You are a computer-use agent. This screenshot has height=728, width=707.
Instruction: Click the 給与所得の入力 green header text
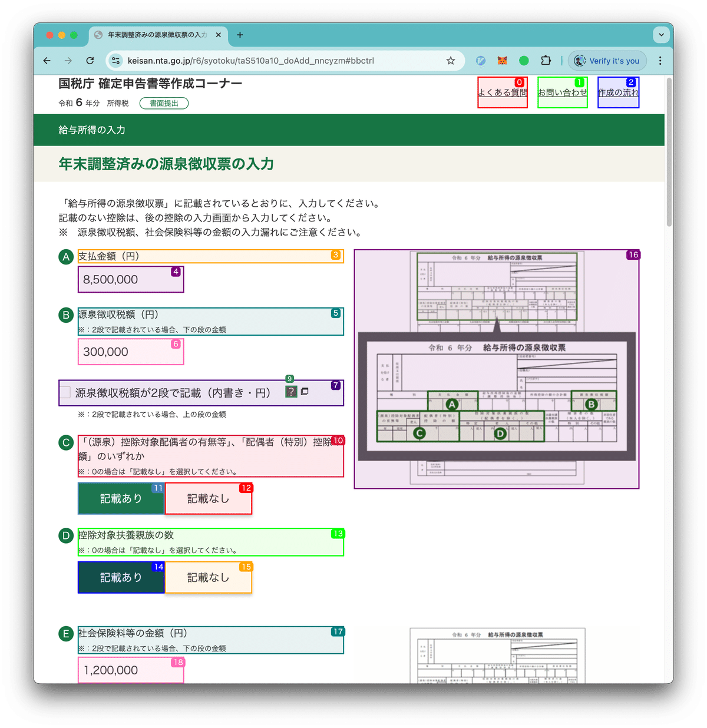pos(92,130)
